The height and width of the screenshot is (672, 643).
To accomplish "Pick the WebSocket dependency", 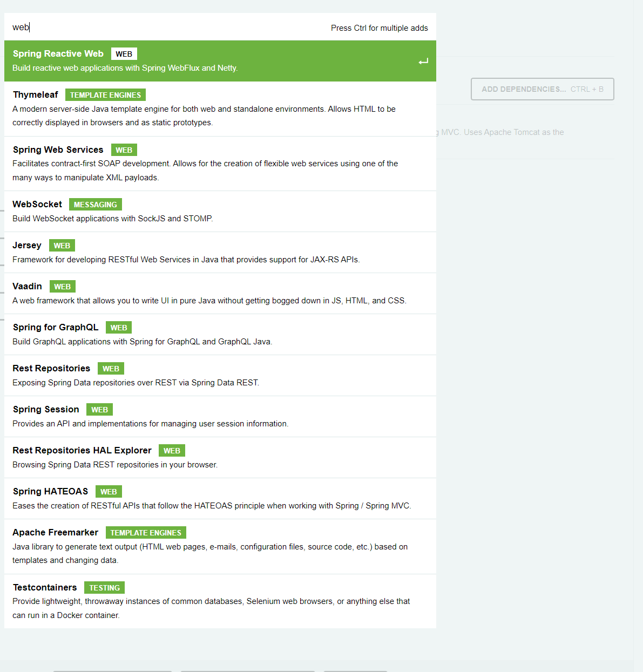I will pos(220,212).
